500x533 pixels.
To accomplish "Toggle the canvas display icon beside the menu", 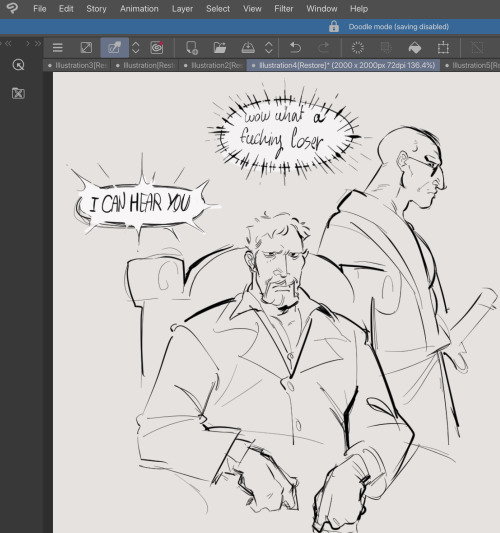I will tap(86, 48).
